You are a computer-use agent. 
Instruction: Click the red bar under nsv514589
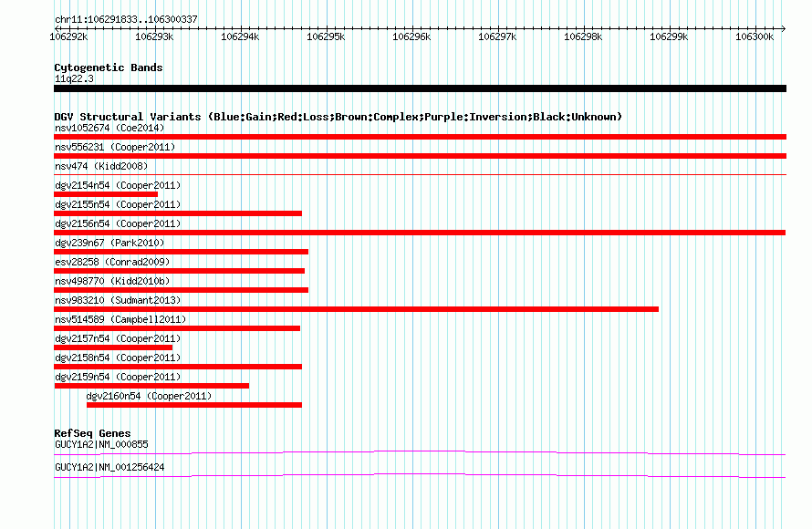pos(177,328)
